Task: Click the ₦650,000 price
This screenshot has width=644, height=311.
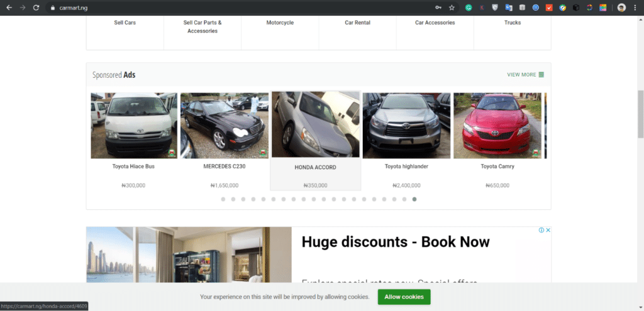Action: (497, 185)
